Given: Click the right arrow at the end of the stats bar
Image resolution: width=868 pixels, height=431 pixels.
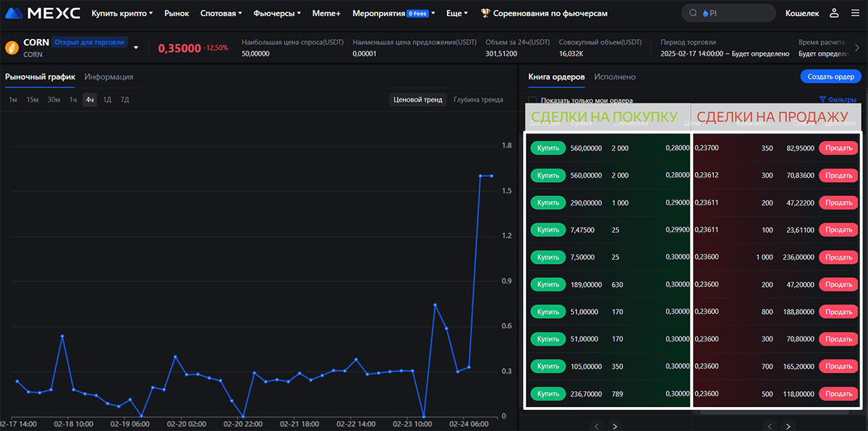Looking at the screenshot, I should coord(857,48).
